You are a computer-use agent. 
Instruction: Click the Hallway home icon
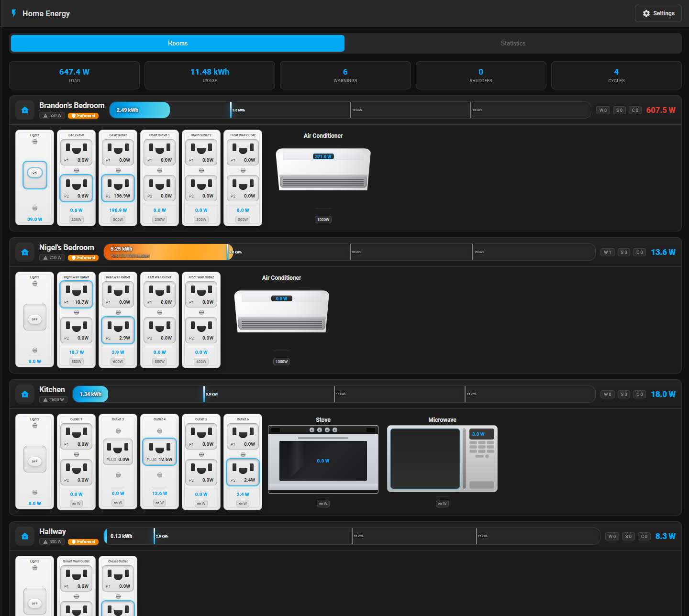click(x=25, y=536)
